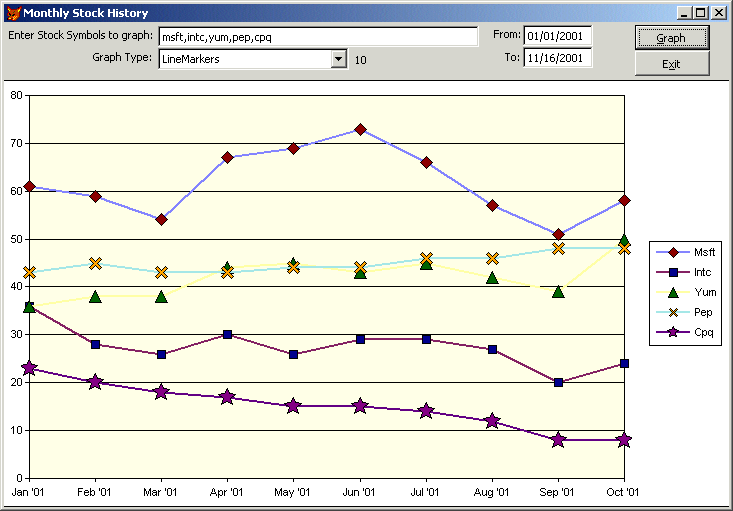733x511 pixels.
Task: Click the Jun '01 axis label
Action: point(359,492)
